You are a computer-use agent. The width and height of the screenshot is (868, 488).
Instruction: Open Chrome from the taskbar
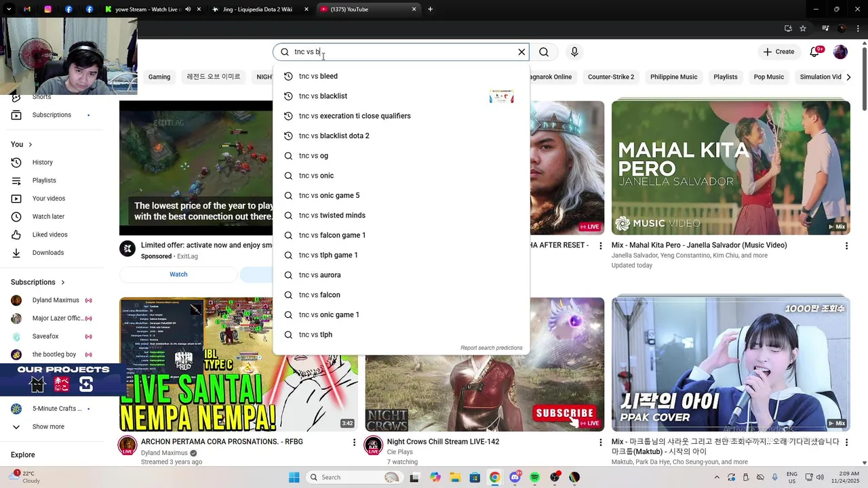pos(495,477)
